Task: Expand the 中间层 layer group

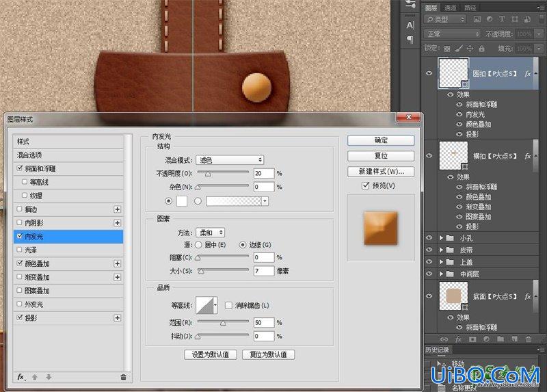Action: pyautogui.click(x=441, y=274)
